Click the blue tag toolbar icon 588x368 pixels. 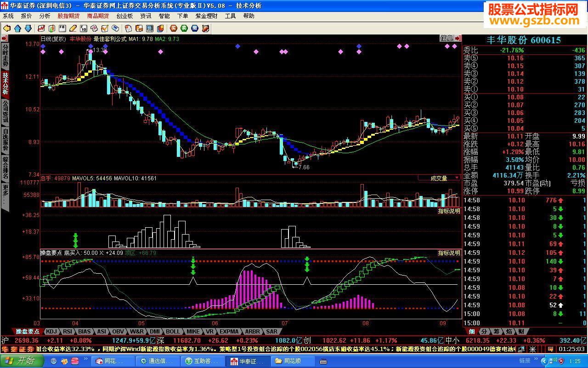click(115, 29)
